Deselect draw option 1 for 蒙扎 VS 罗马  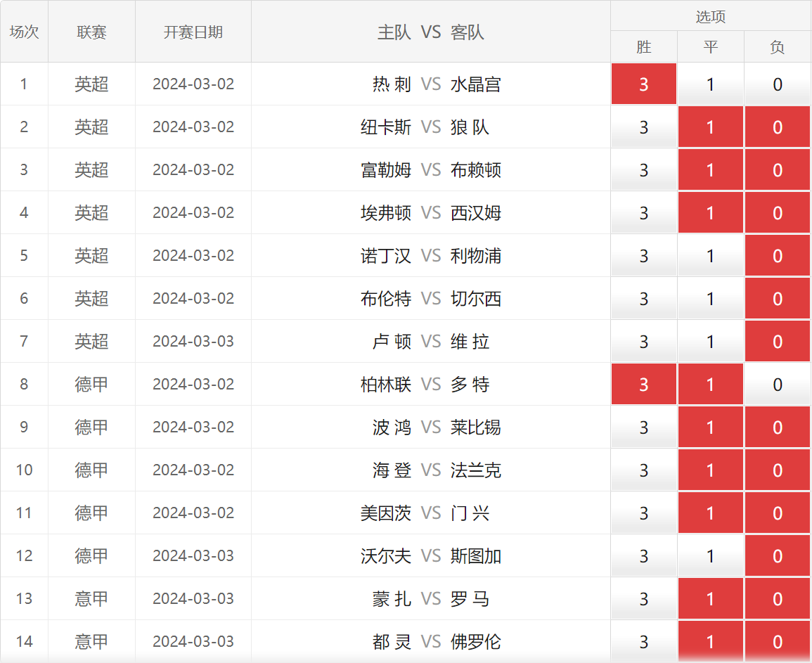pos(711,599)
